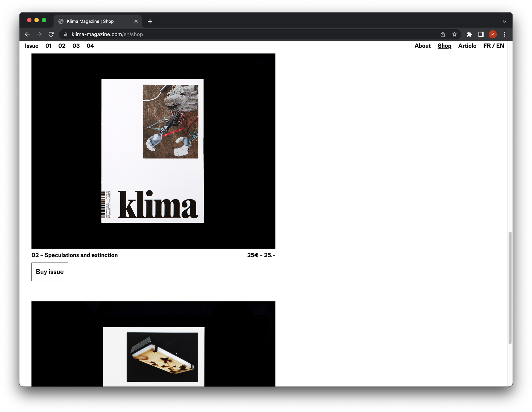The image size is (532, 412).
Task: Share this page via share icon
Action: coord(443,34)
